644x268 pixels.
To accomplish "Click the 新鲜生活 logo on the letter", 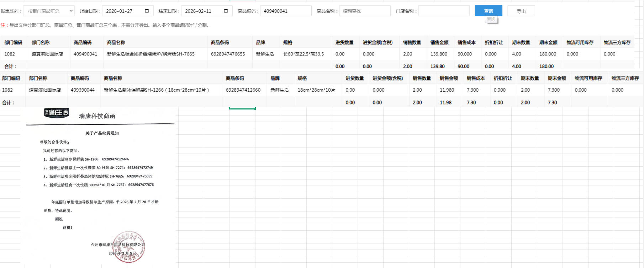I will (x=56, y=113).
